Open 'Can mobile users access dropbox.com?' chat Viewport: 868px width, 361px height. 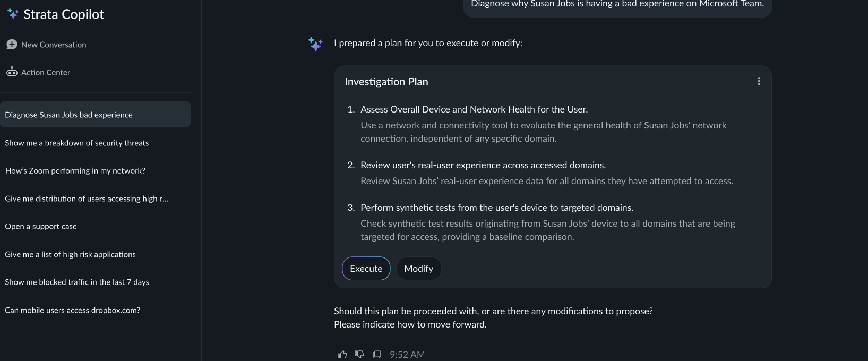pyautogui.click(x=72, y=310)
